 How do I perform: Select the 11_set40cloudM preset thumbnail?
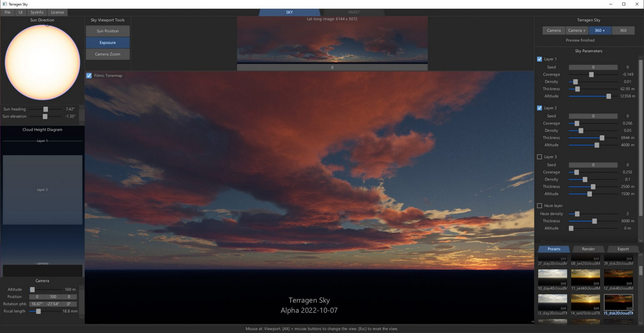[585, 278]
